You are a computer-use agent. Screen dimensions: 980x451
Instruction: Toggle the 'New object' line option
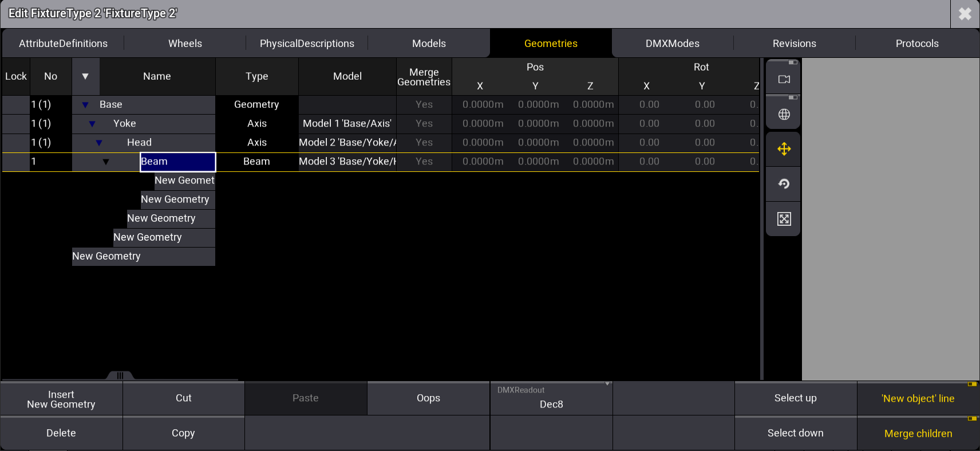[918, 399]
